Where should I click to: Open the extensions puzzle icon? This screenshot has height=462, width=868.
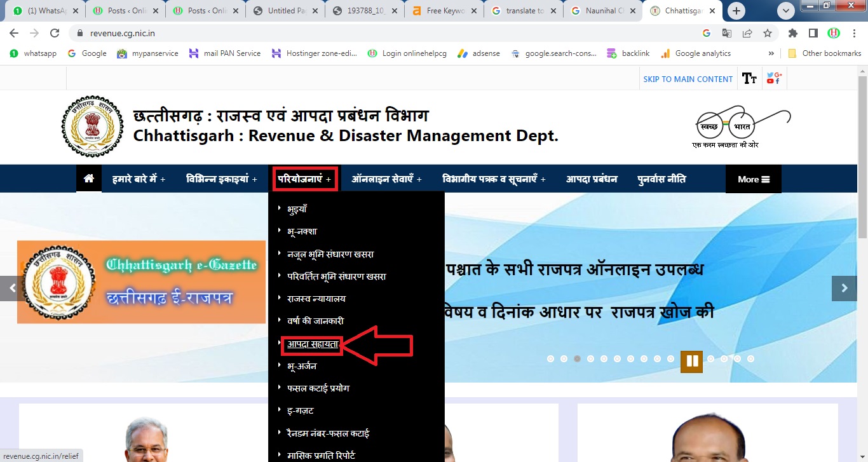point(793,34)
